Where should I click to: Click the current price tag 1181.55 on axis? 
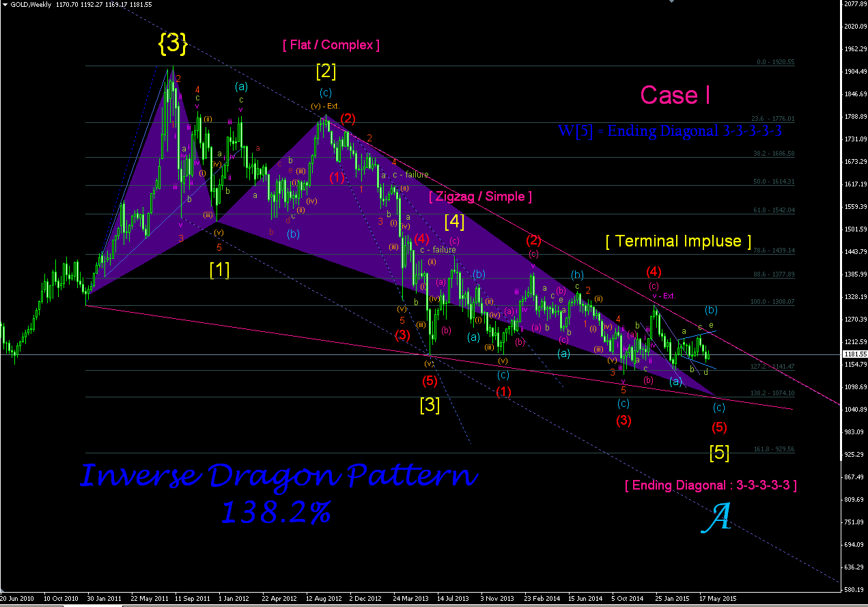[854, 354]
